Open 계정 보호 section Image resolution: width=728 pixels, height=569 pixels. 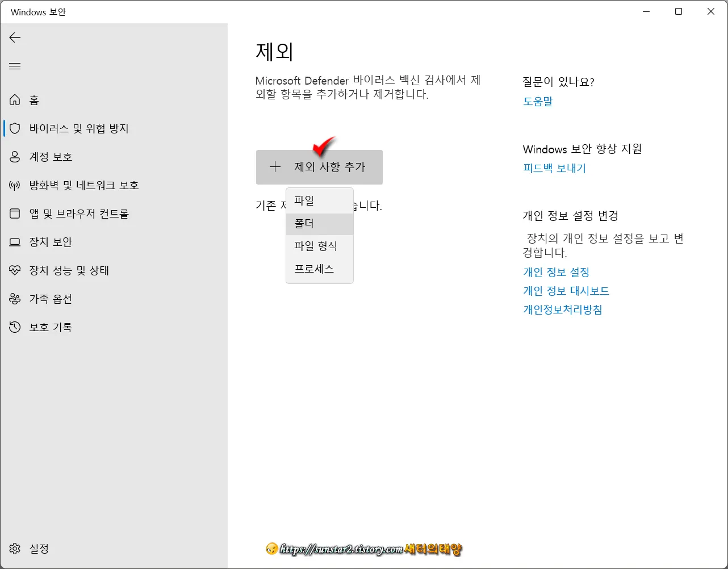51,157
